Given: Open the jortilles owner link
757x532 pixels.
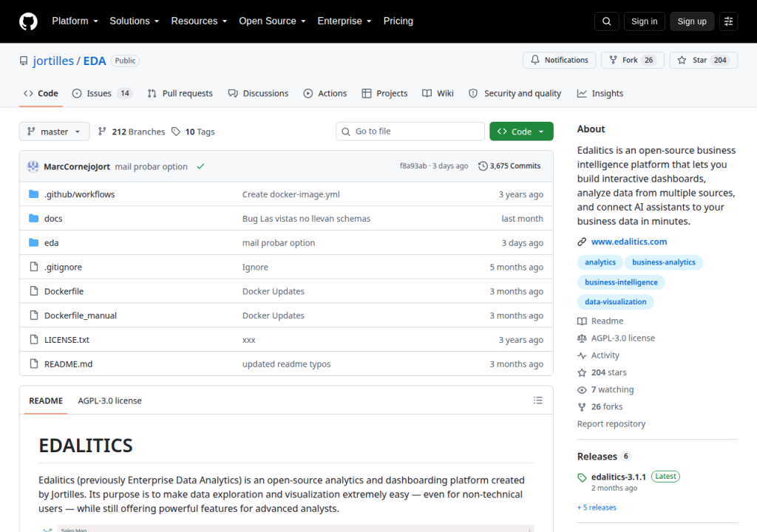Looking at the screenshot, I should [x=53, y=61].
